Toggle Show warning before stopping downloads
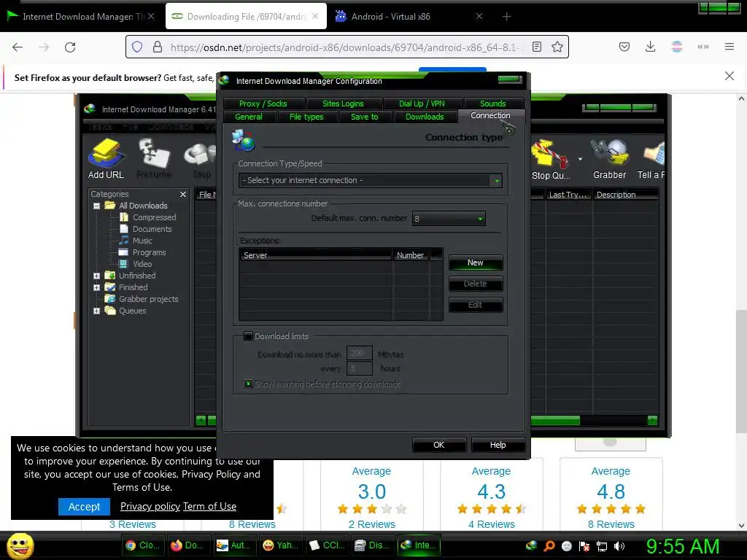The height and width of the screenshot is (560, 747). point(248,384)
